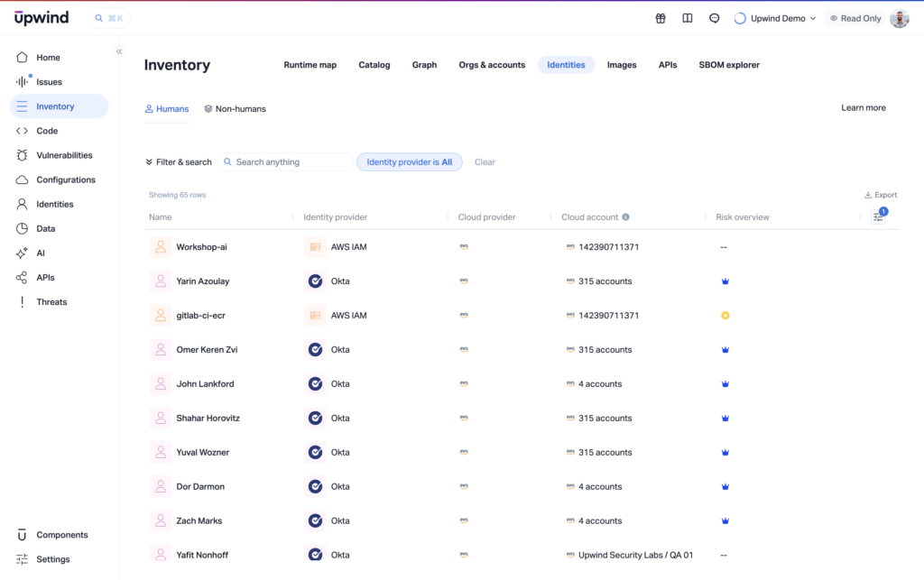Open Threats in the sidebar
This screenshot has width=924, height=580.
[x=51, y=302]
